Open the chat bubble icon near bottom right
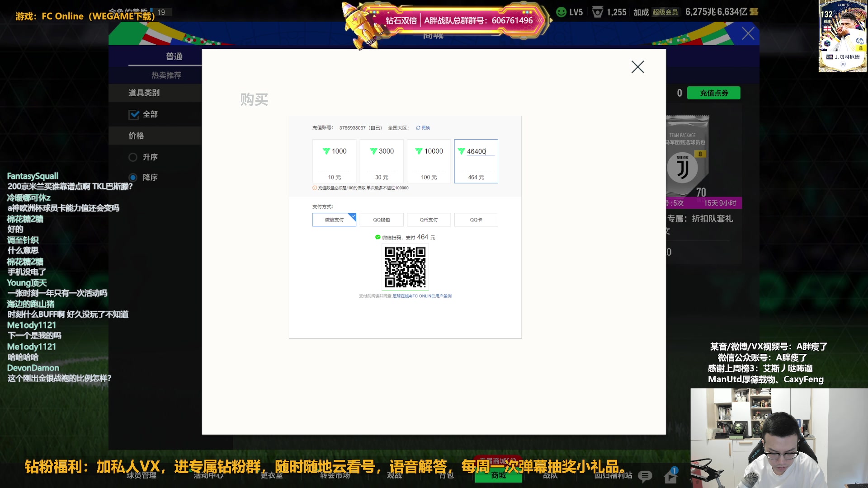868x488 pixels. click(x=645, y=475)
